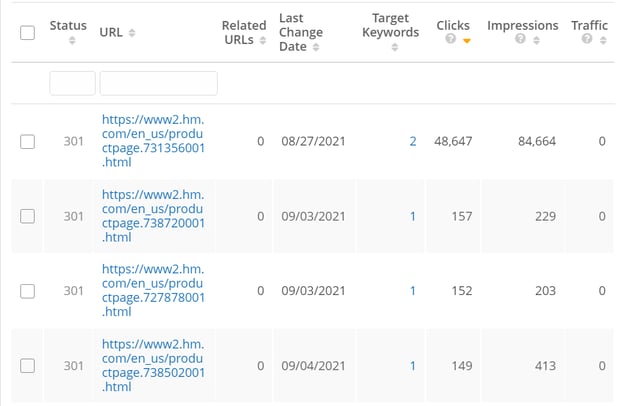This screenshot has width=624, height=406.
Task: Tick the select-all header checkbox
Action: pyautogui.click(x=27, y=33)
